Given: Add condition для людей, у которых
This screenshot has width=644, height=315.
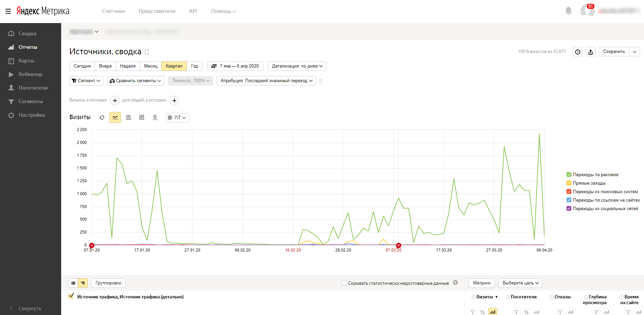Looking at the screenshot, I should coord(174,100).
